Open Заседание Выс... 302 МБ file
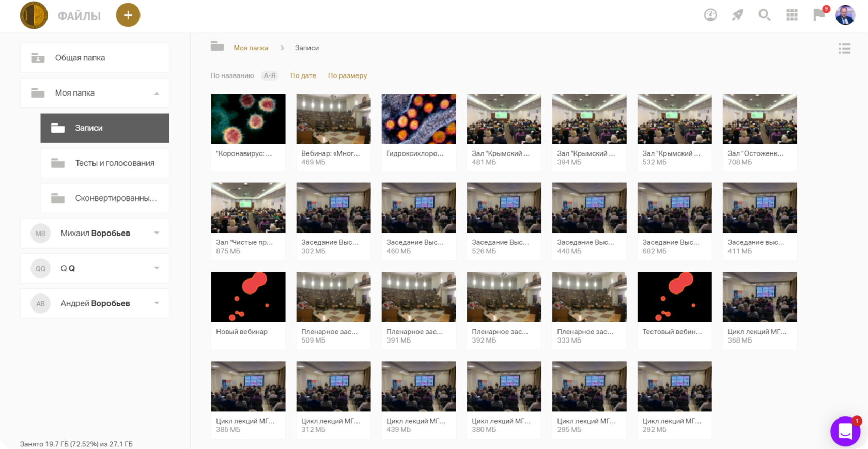Screen dimensions: 868x449 [x=333, y=221]
